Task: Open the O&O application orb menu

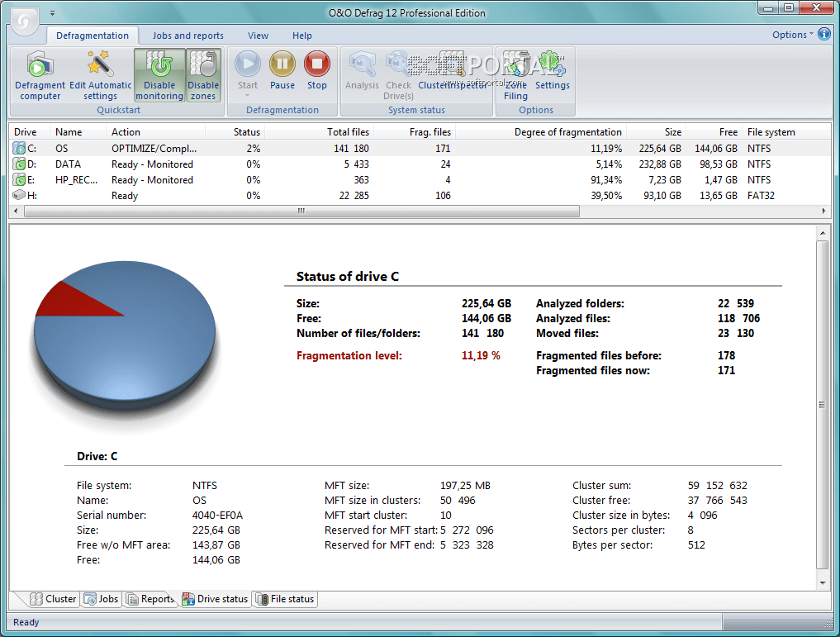Action: point(24,21)
